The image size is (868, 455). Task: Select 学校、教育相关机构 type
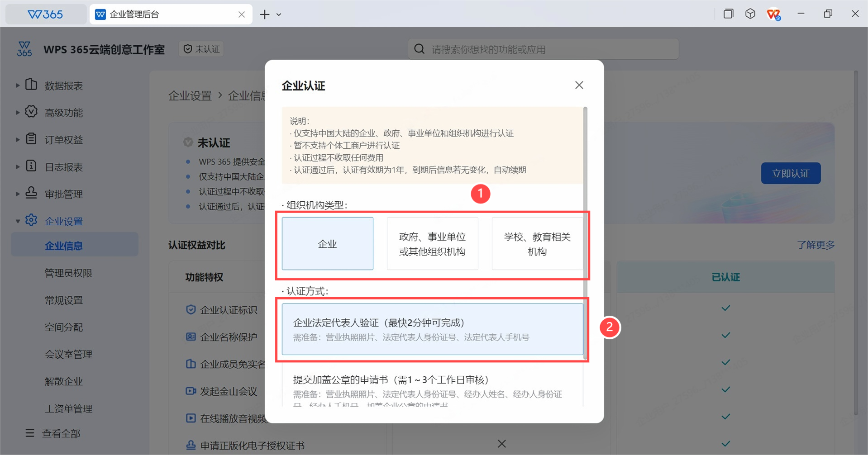click(x=537, y=243)
